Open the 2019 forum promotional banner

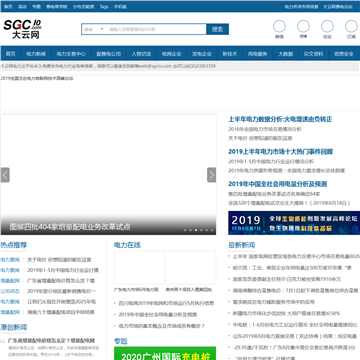point(294,223)
